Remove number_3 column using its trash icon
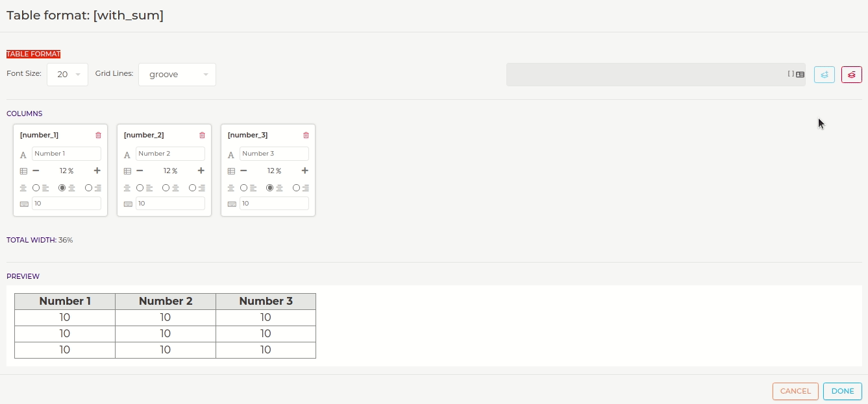 click(x=306, y=136)
